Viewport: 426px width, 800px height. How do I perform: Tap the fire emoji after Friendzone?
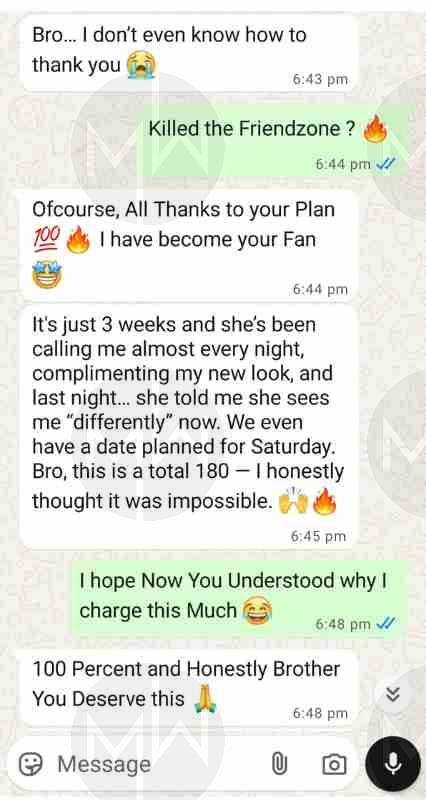point(375,129)
